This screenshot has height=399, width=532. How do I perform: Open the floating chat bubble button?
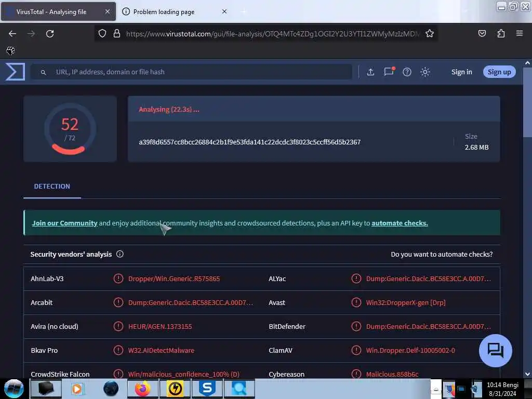tap(495, 351)
